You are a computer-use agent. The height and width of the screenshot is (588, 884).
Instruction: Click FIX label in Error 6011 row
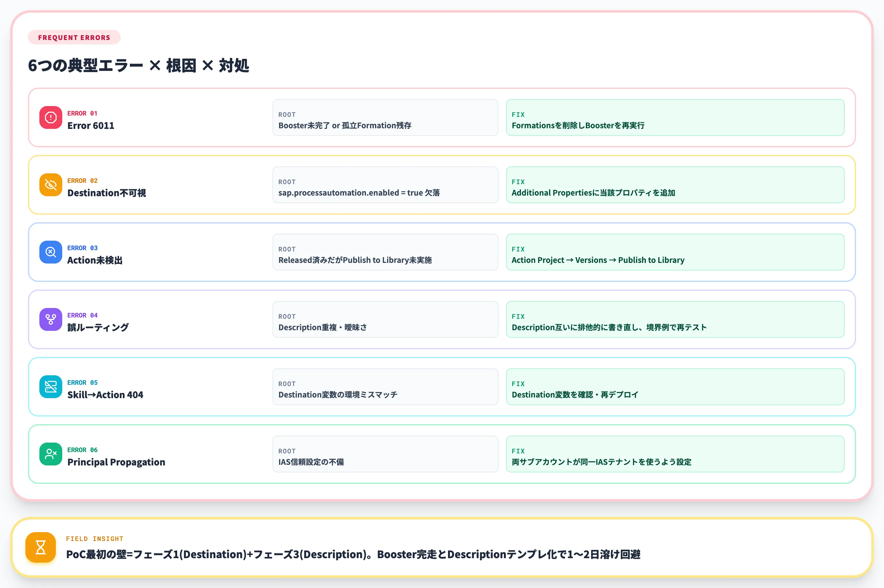point(518,114)
